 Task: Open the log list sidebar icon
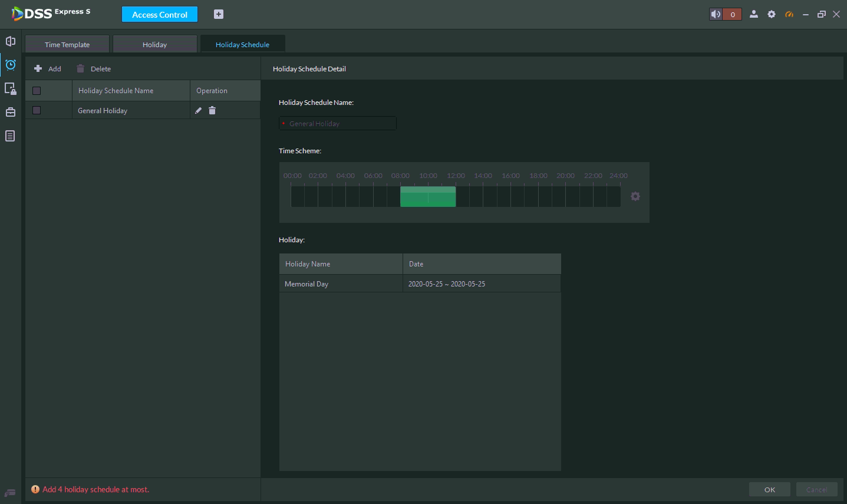11,136
